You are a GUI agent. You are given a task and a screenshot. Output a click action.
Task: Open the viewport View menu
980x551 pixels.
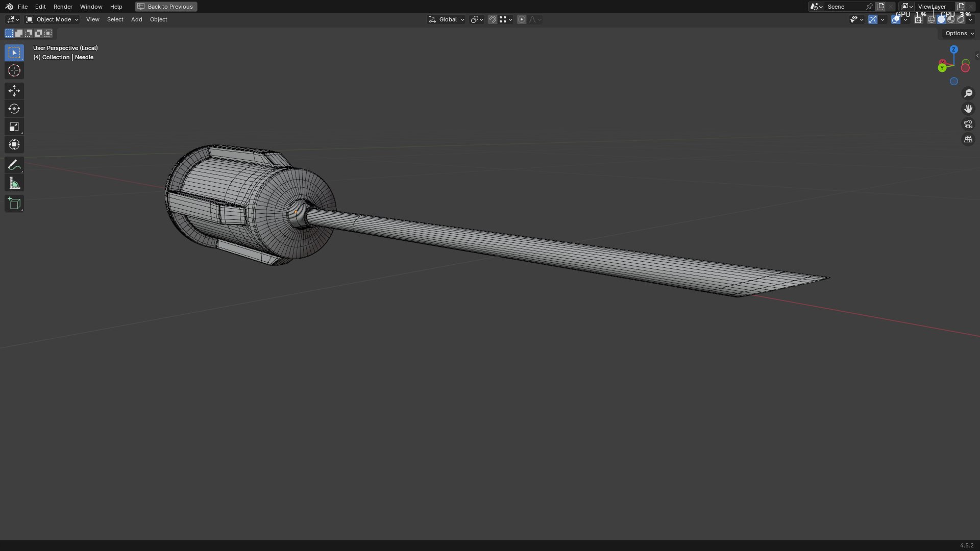[x=92, y=19]
